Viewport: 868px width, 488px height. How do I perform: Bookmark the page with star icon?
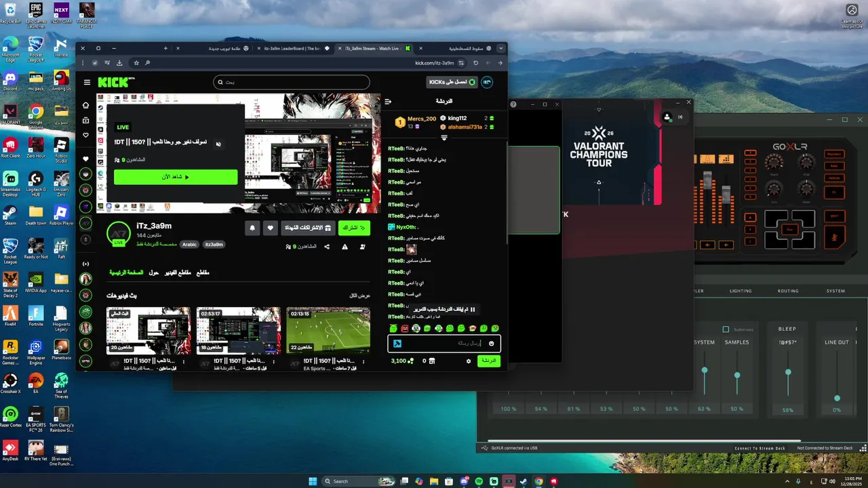[x=136, y=63]
